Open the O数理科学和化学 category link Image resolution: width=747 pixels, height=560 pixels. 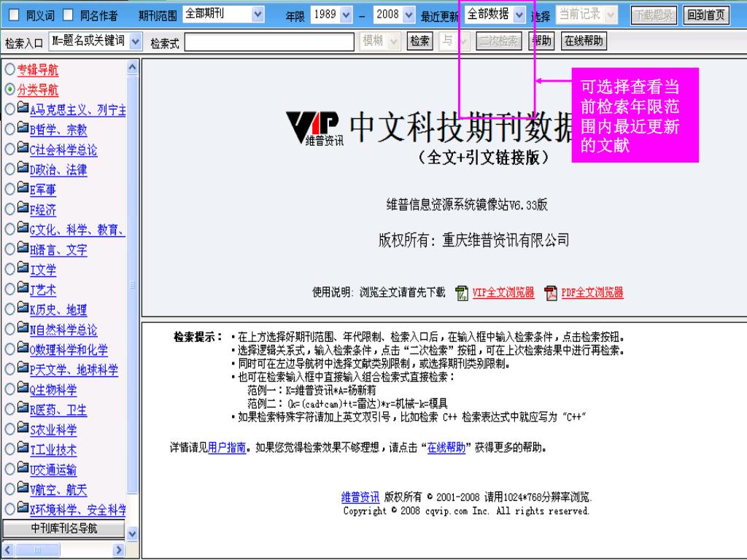[69, 350]
